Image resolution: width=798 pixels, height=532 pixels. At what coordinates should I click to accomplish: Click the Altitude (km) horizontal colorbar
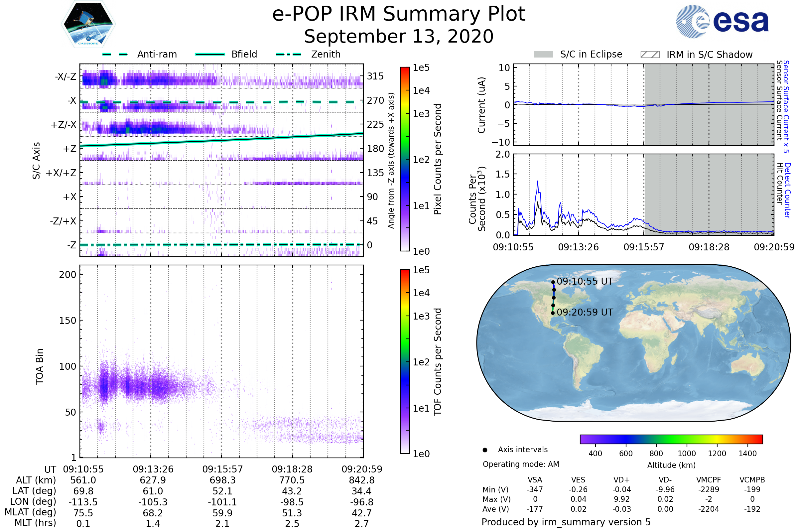[x=671, y=439]
